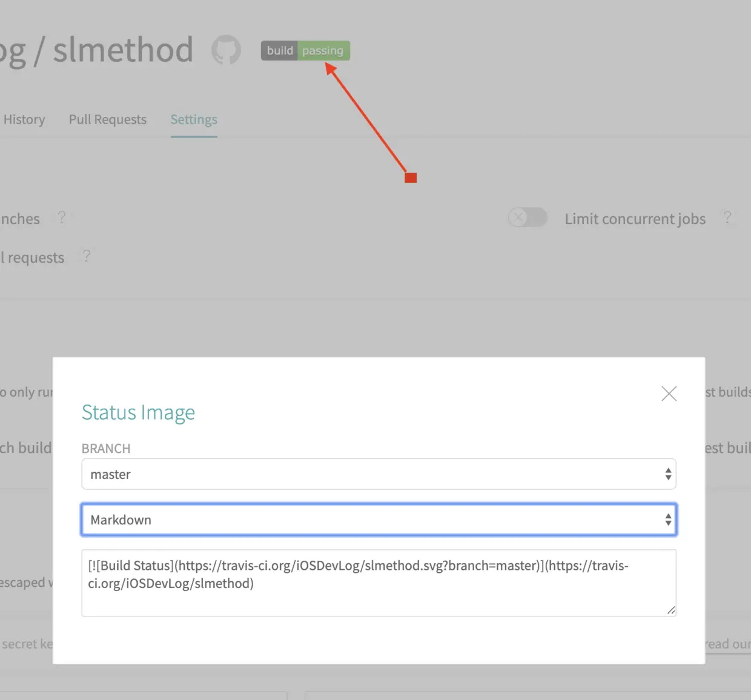
Task: Click the textarea resize handle
Action: 672,611
